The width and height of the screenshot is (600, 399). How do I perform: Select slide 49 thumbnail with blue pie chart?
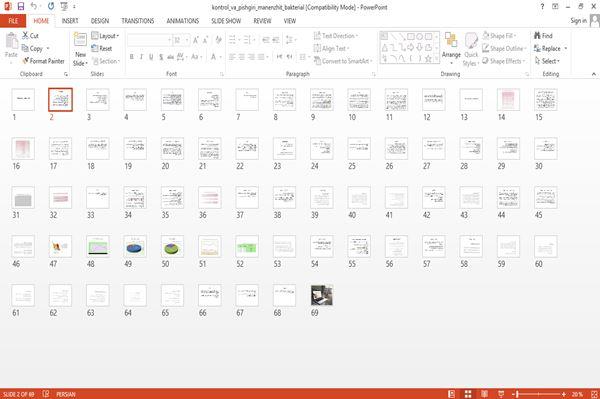[x=135, y=246]
